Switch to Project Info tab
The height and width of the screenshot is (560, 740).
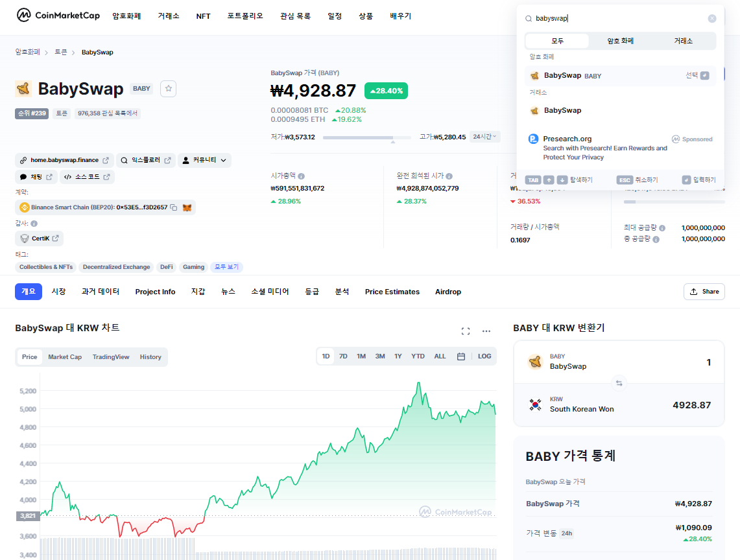click(x=155, y=292)
